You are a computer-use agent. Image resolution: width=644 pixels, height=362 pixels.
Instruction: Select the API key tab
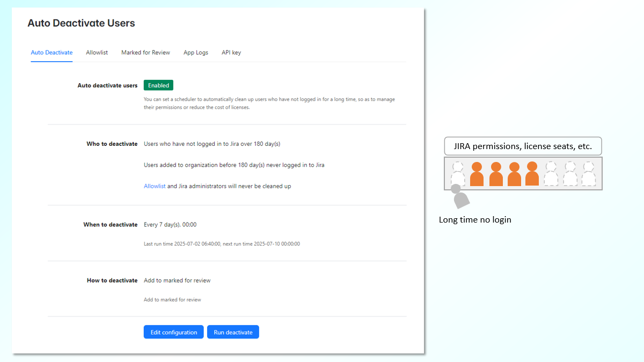(x=231, y=52)
